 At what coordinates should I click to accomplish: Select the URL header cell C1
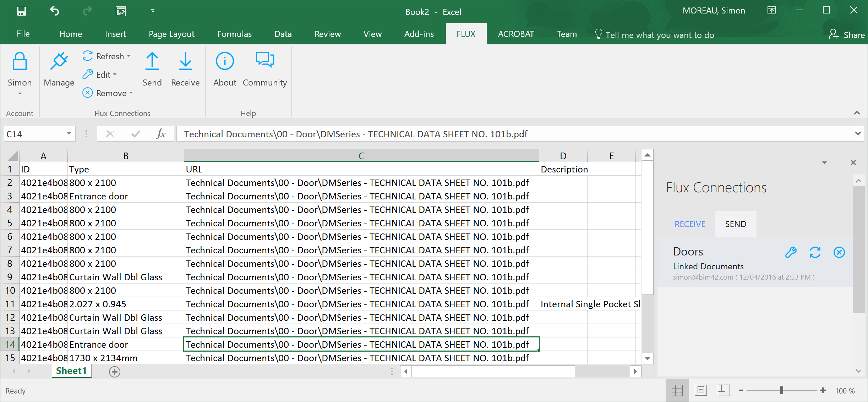coord(361,169)
